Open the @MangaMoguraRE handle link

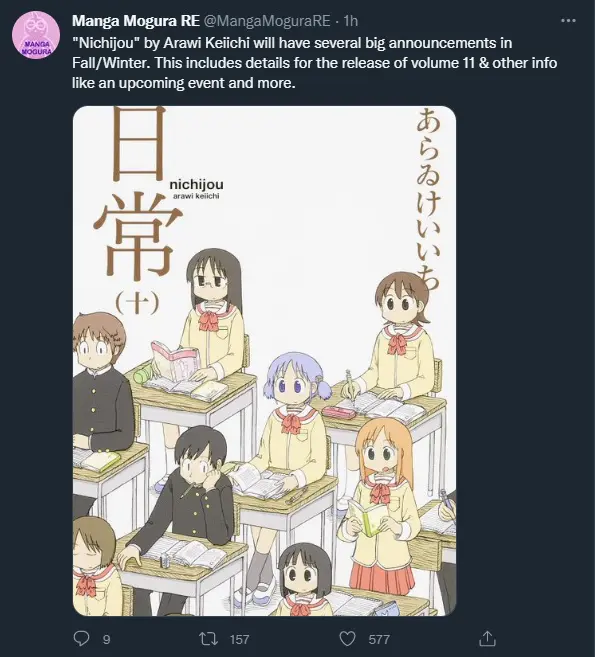(267, 21)
